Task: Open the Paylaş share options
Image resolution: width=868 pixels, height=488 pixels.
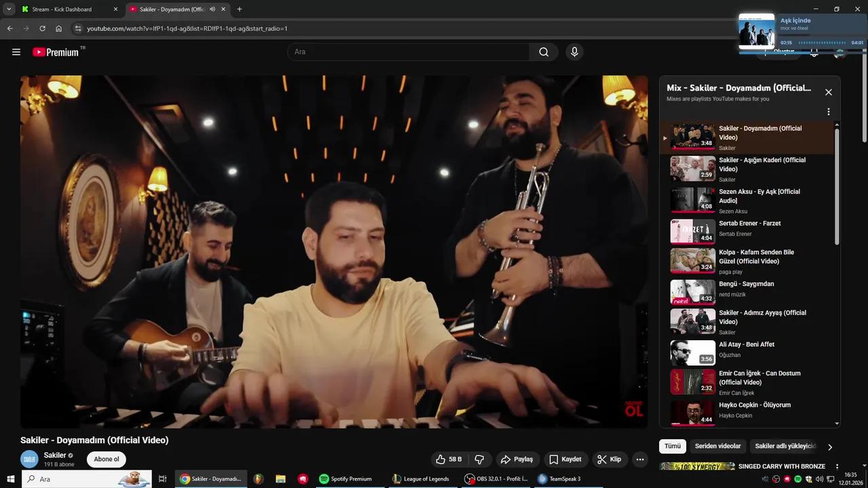Action: click(517, 459)
